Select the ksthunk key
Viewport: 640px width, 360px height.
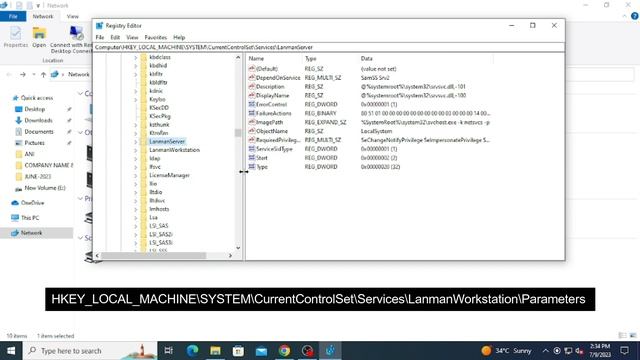159,125
